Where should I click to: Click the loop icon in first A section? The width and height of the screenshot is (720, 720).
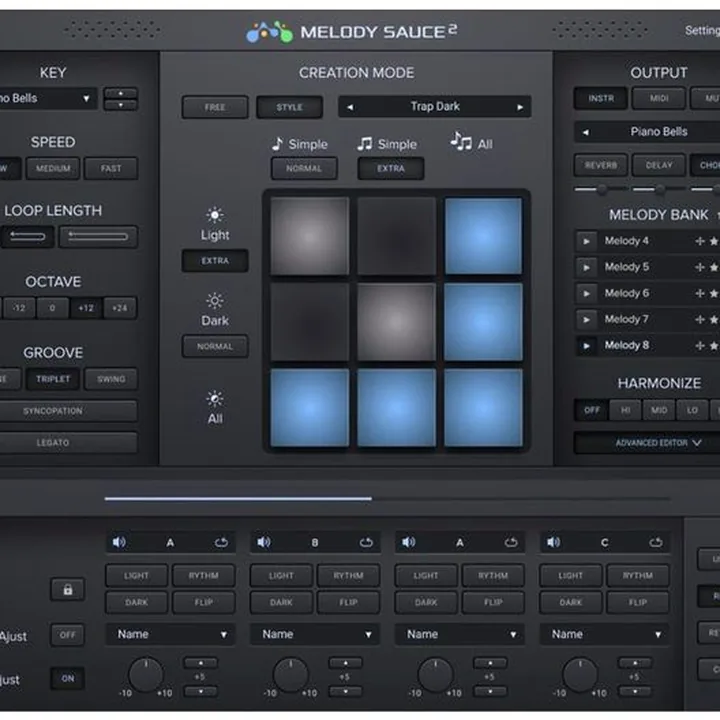[221, 543]
